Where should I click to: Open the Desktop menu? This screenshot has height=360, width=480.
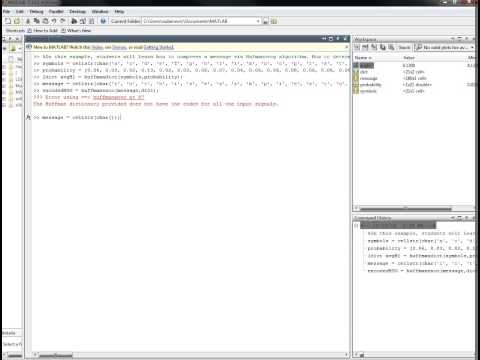(x=78, y=12)
